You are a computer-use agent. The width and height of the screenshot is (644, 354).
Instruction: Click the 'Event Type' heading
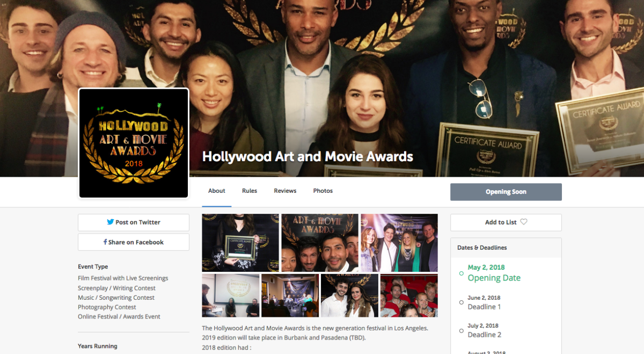pyautogui.click(x=93, y=266)
